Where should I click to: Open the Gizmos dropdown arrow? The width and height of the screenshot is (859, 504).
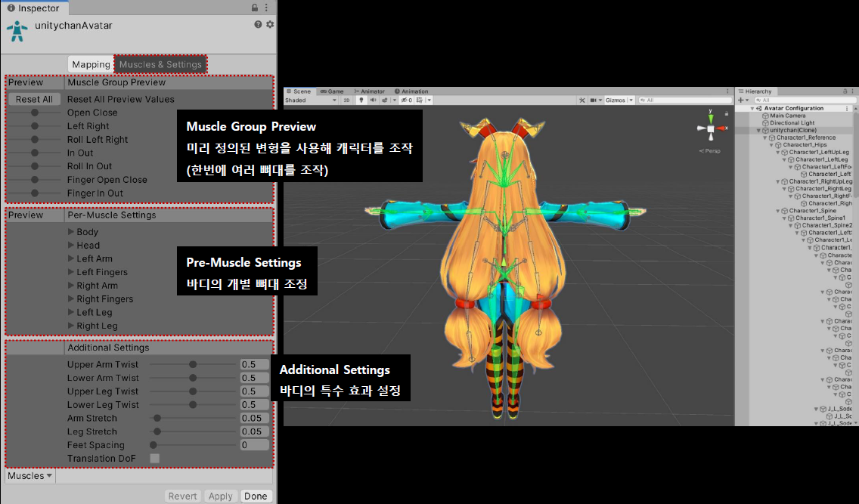(x=631, y=100)
